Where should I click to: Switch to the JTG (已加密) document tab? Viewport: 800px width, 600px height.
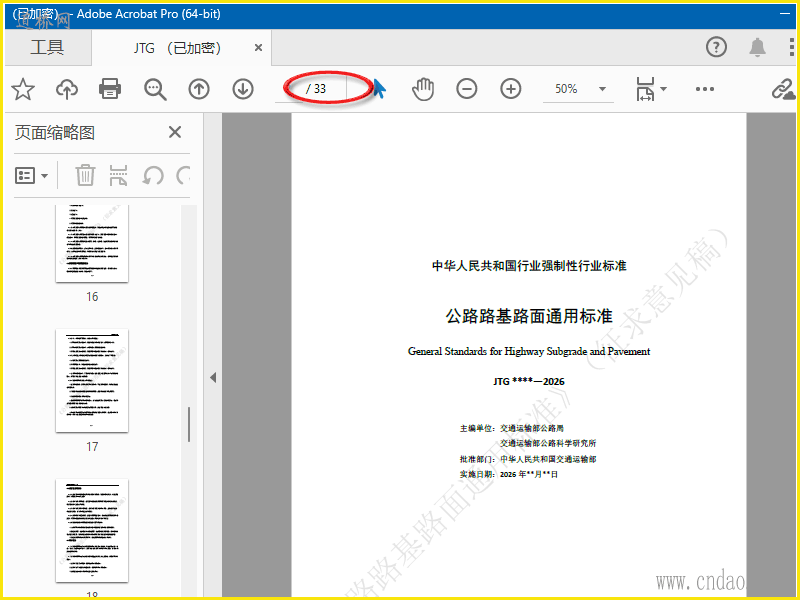coord(177,48)
